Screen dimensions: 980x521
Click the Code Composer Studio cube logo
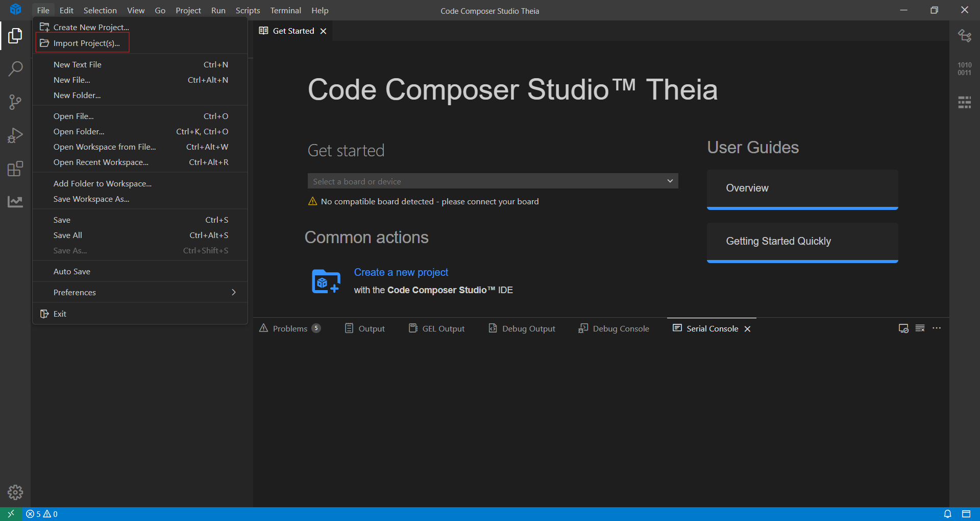click(15, 9)
